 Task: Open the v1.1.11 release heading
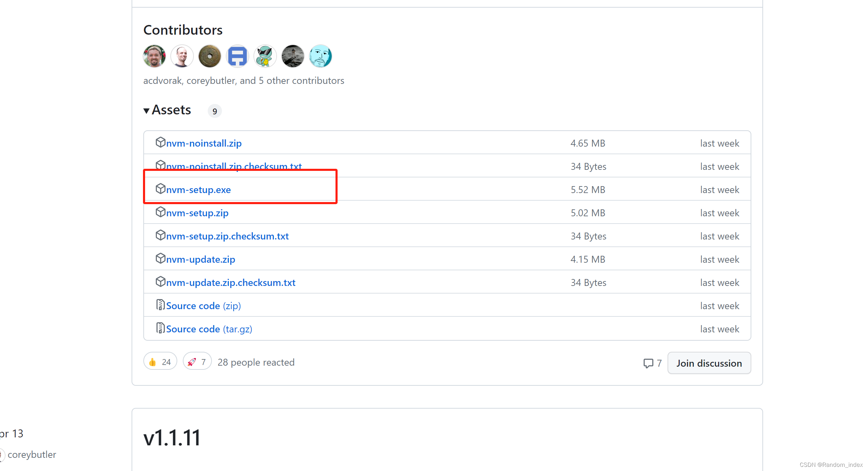172,437
